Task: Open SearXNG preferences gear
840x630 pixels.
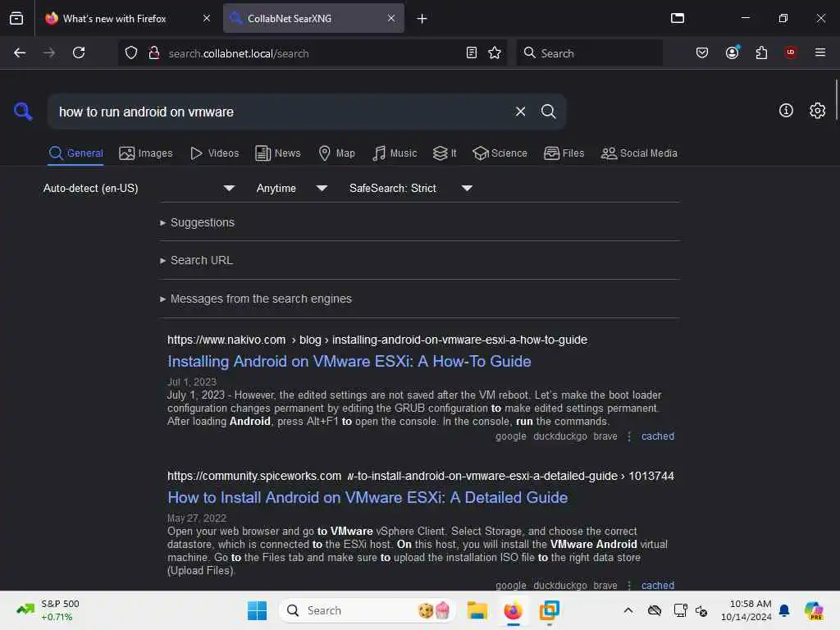Action: click(817, 111)
